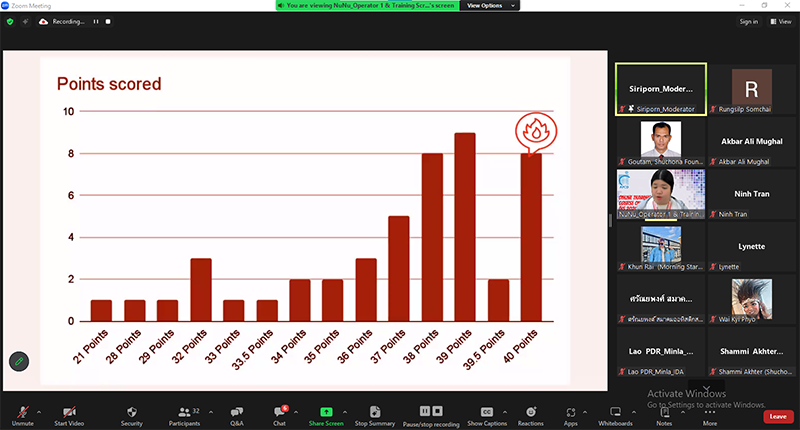The image size is (800, 430).
Task: Expand Apps options arrow
Action: 585,412
